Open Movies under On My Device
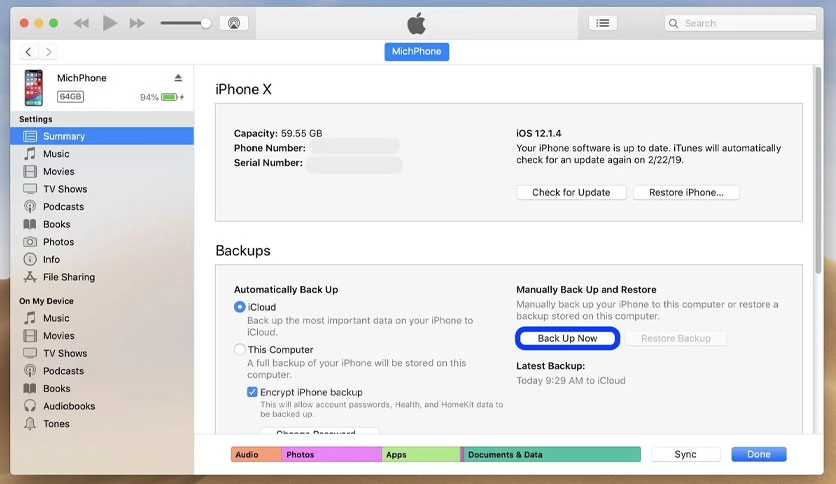Screen dimensions: 836x484 (x=102, y=335)
